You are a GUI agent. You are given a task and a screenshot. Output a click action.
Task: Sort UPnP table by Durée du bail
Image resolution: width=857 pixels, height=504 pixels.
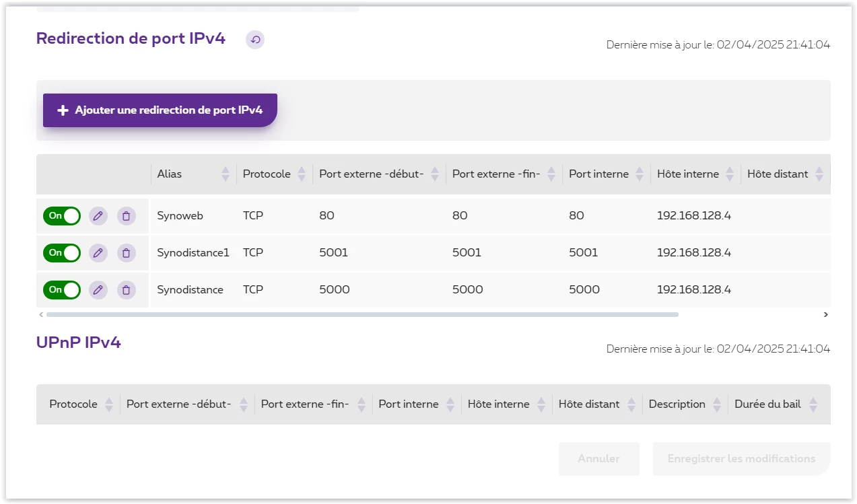pyautogui.click(x=813, y=404)
